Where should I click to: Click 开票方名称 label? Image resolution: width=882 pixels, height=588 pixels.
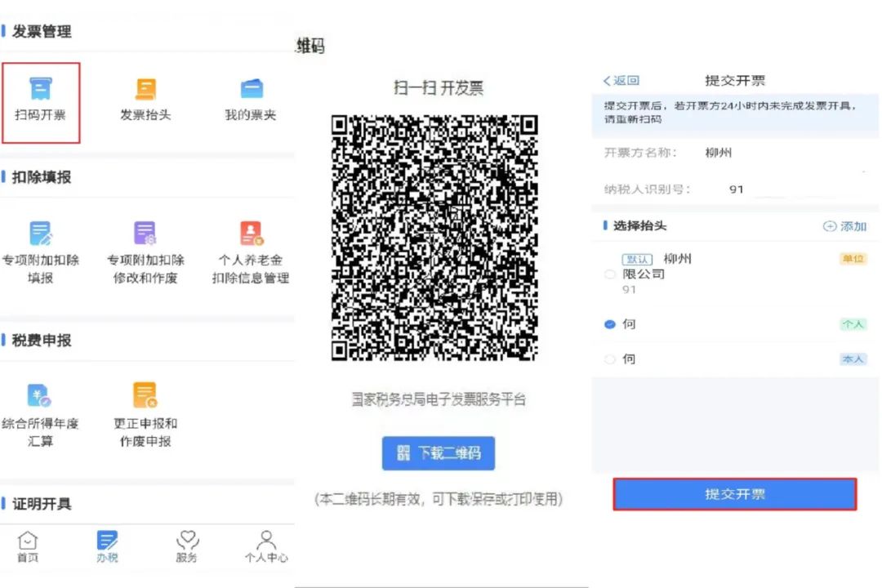[x=640, y=153]
